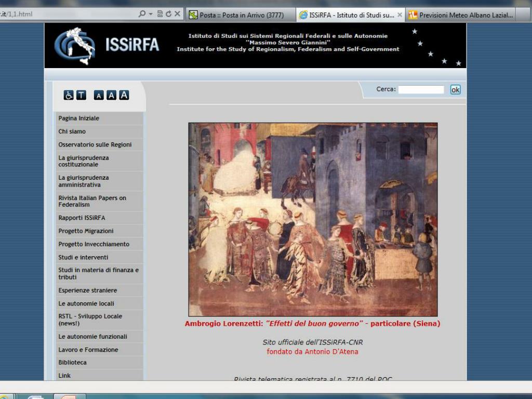The height and width of the screenshot is (399, 532).
Task: Click the address bar URL text
Action: tap(16, 14)
